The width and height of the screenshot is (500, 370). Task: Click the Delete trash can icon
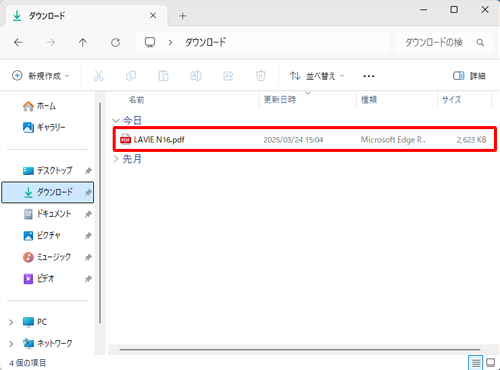point(261,76)
